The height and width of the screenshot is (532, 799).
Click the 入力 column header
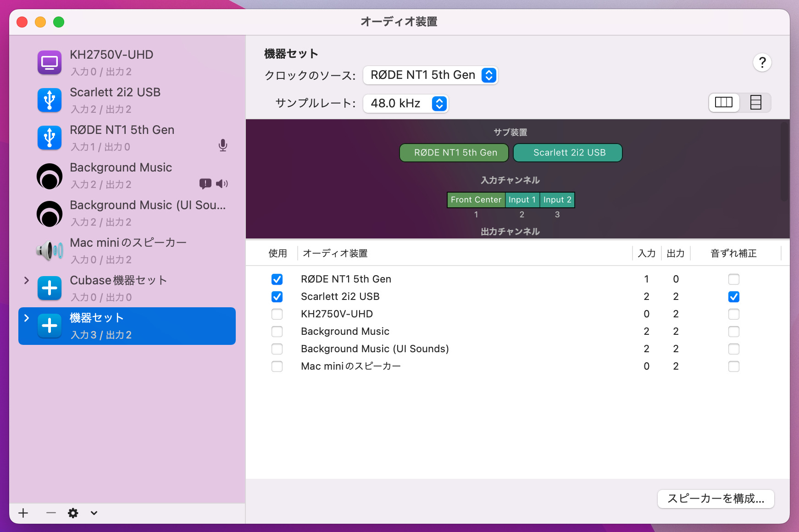647,253
